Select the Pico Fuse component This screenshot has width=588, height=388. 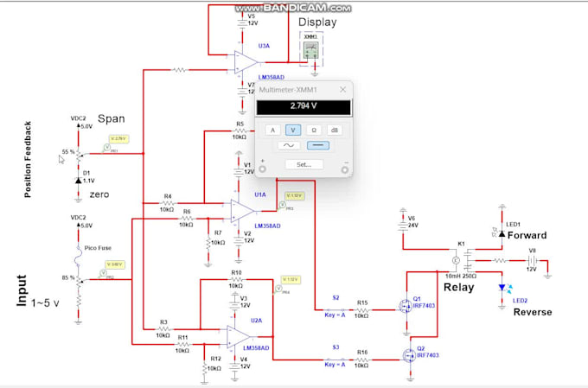click(78, 257)
